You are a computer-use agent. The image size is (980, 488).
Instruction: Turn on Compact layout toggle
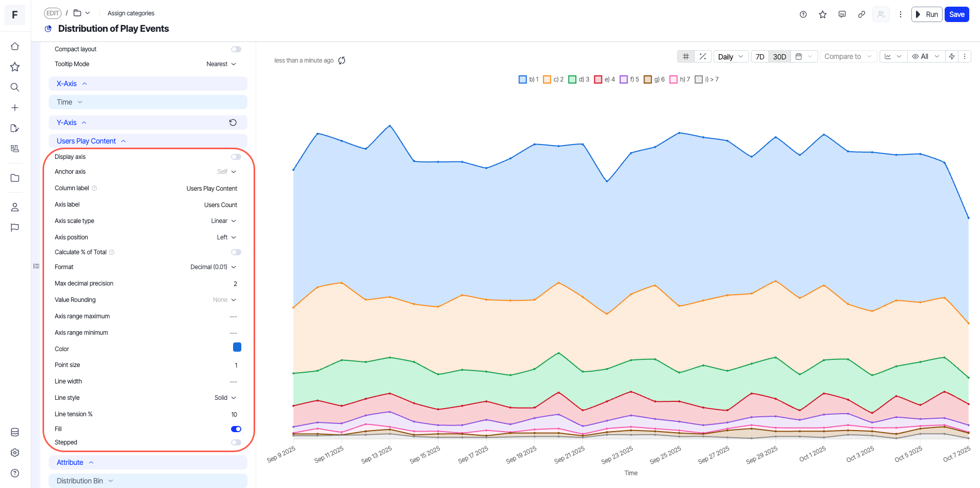[236, 49]
